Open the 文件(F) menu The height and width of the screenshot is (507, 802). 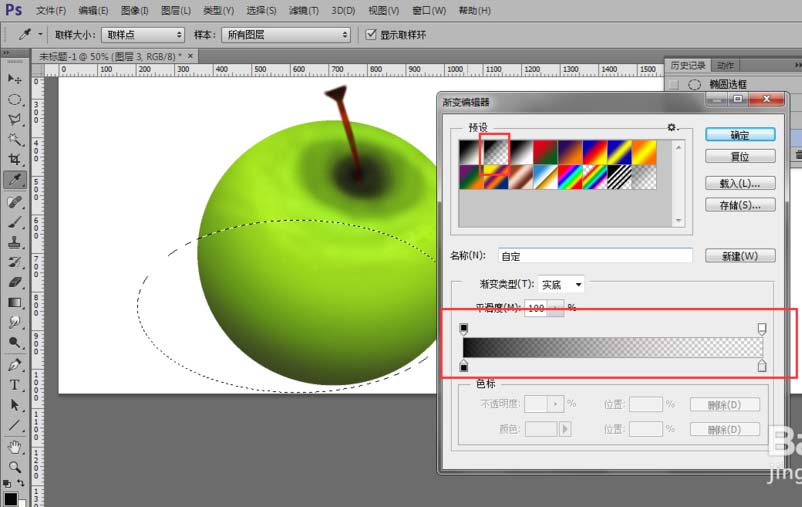click(51, 10)
